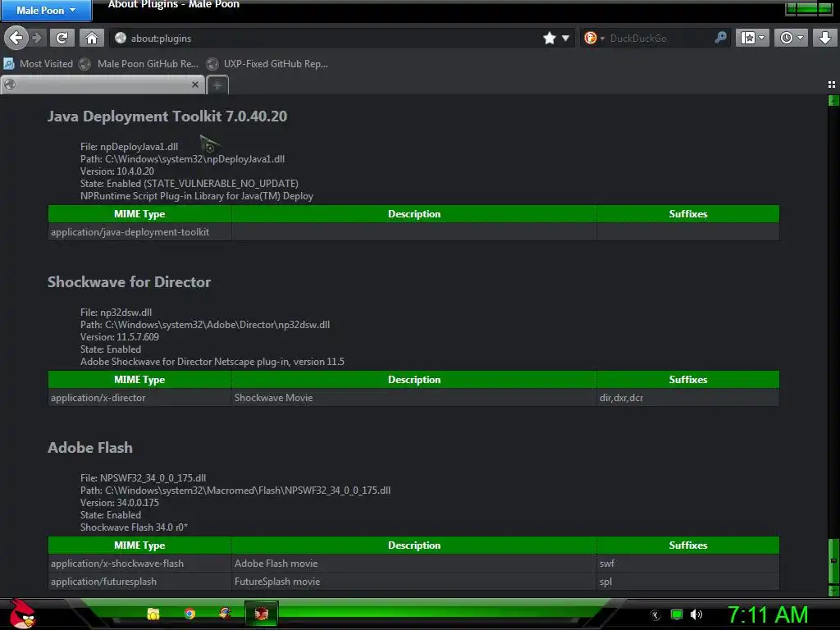The image size is (840, 630).
Task: Show hidden tray icons arrow
Action: click(x=655, y=615)
